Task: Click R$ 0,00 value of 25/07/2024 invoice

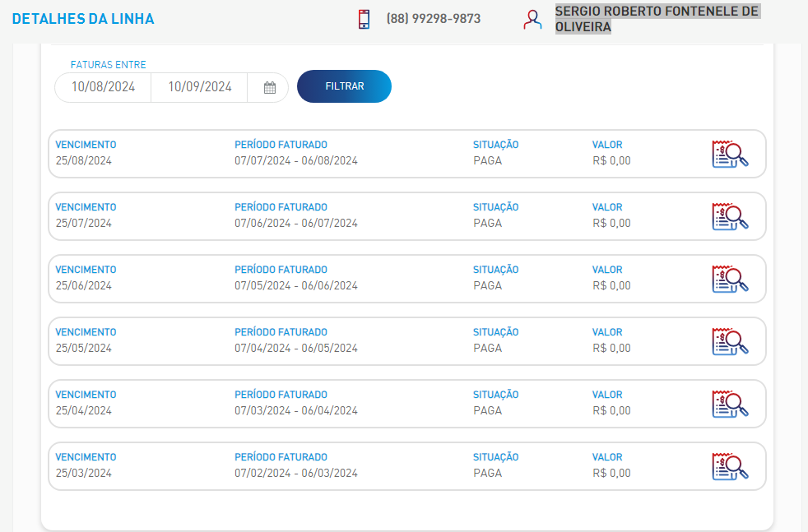Action: click(x=611, y=223)
